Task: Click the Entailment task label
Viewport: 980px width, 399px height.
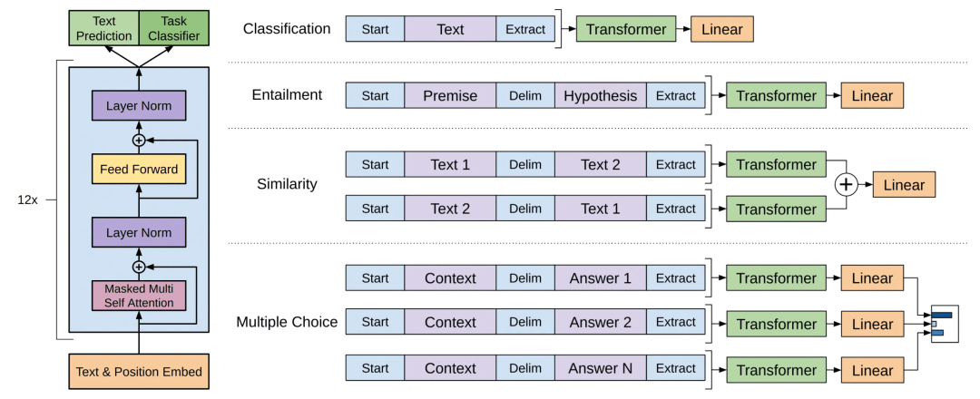Action: [x=287, y=95]
